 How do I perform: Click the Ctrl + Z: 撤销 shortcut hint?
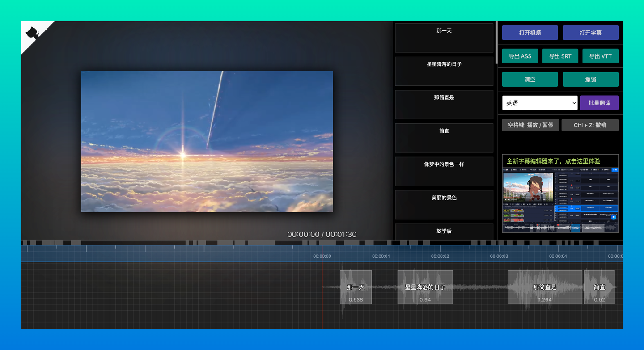(x=590, y=125)
